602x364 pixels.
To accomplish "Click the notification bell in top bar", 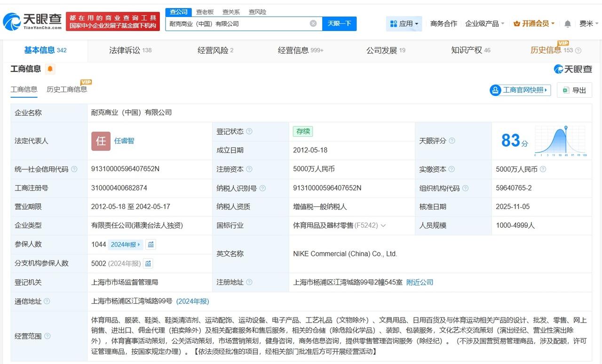I will click(568, 24).
